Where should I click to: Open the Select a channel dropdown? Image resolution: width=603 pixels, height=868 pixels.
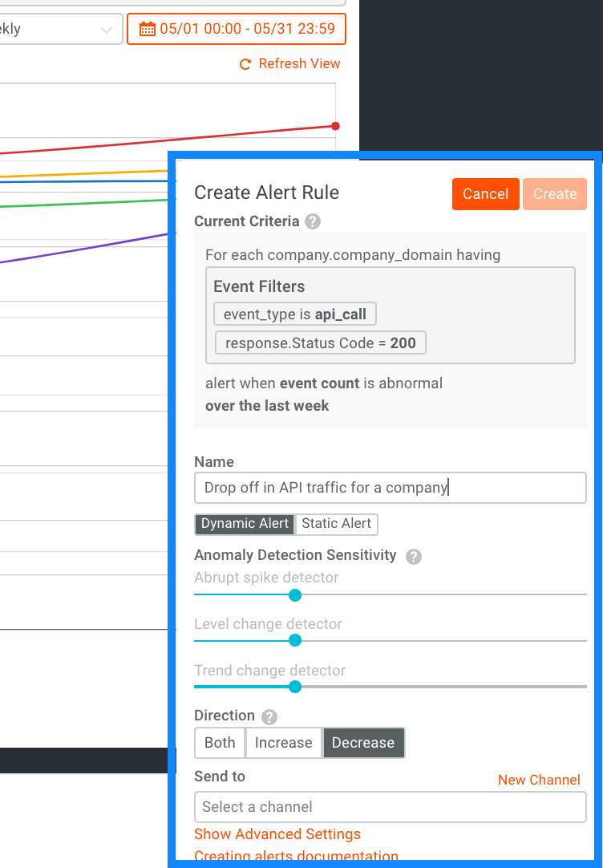click(x=390, y=806)
